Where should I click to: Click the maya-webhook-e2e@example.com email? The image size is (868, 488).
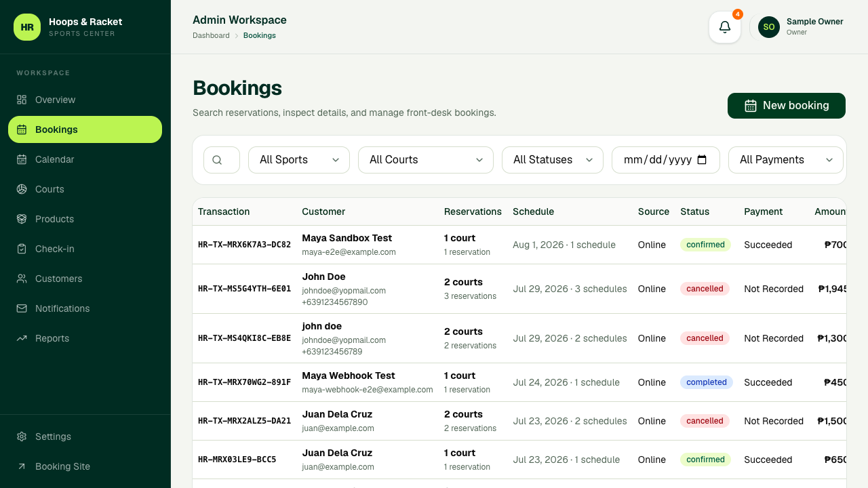pyautogui.click(x=368, y=390)
